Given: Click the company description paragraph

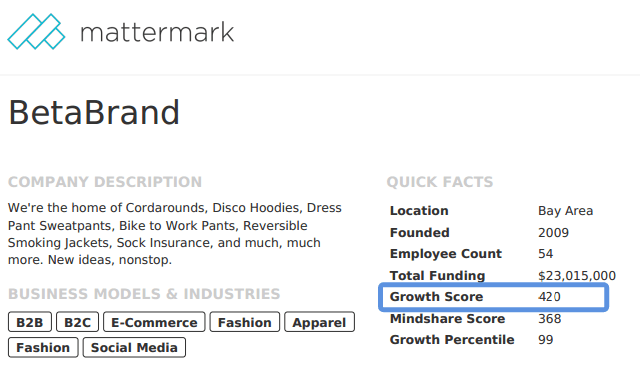Looking at the screenshot, I should pos(175,234).
